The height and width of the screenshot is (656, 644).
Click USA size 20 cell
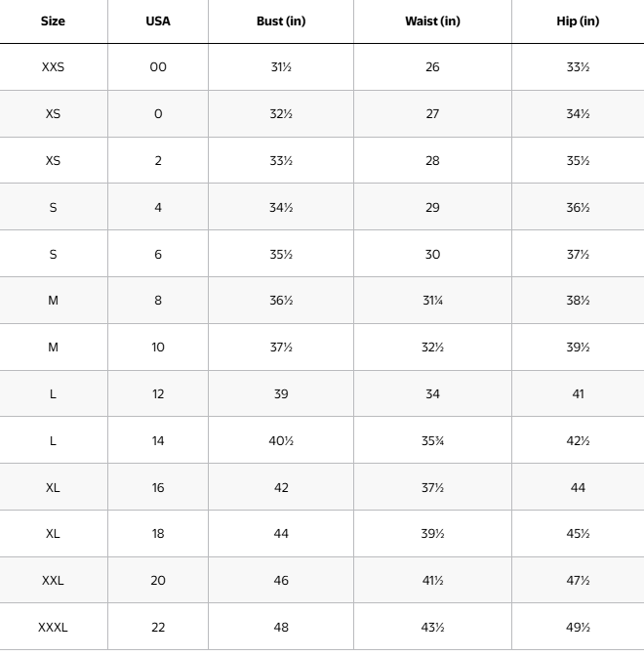click(x=158, y=580)
